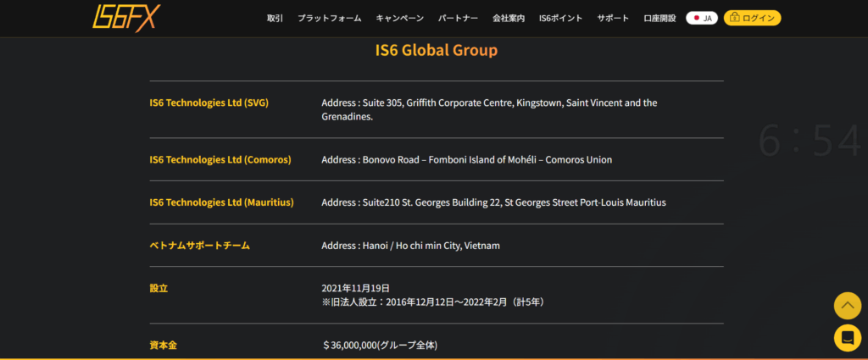Open the 会社案内 menu
This screenshot has height=360, width=868.
click(x=509, y=19)
